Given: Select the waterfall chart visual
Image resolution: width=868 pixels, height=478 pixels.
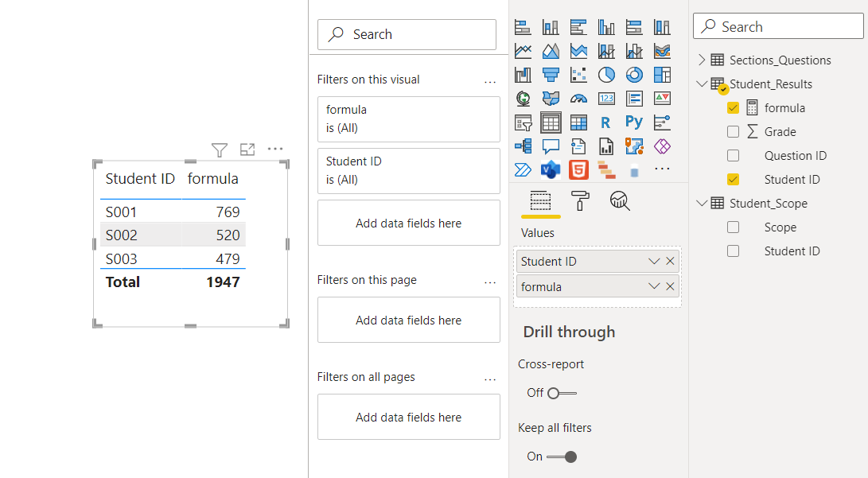Looking at the screenshot, I should (x=523, y=75).
